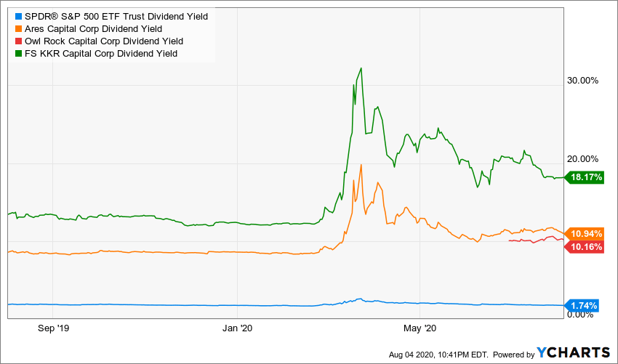Click the 'Aug 04 2020, 10:41PM EDT.' timestamp
This screenshot has width=618, height=364.
pos(438,355)
